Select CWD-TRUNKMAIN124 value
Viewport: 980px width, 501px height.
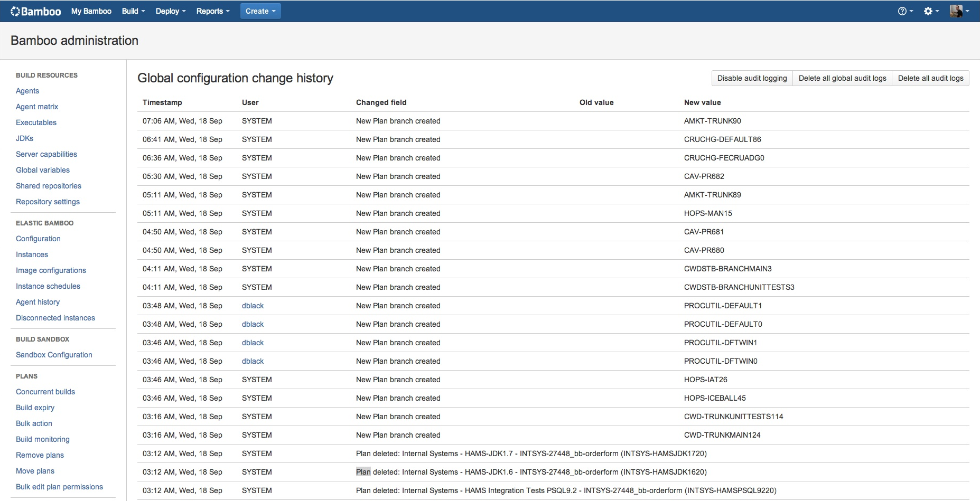click(722, 435)
